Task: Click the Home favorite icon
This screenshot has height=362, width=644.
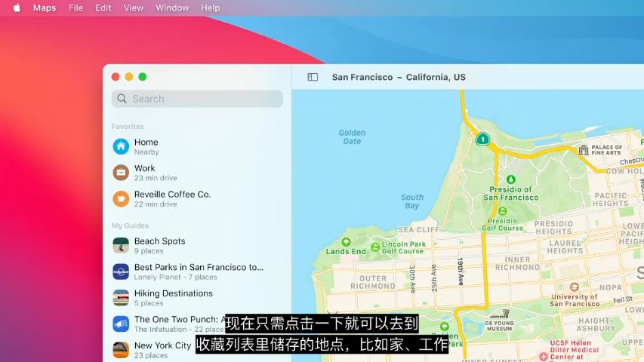Action: click(121, 146)
